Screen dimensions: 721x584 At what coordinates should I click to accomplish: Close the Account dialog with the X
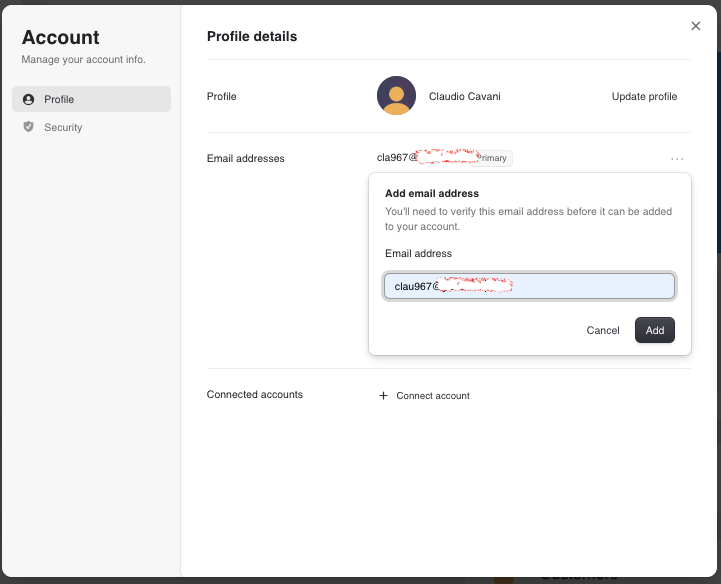pos(696,26)
